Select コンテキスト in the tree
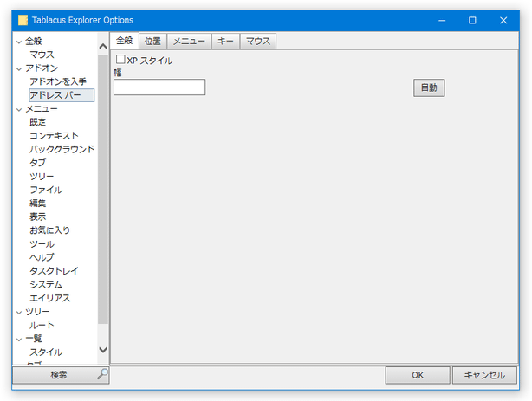This screenshot has height=401, width=532. coord(54,136)
